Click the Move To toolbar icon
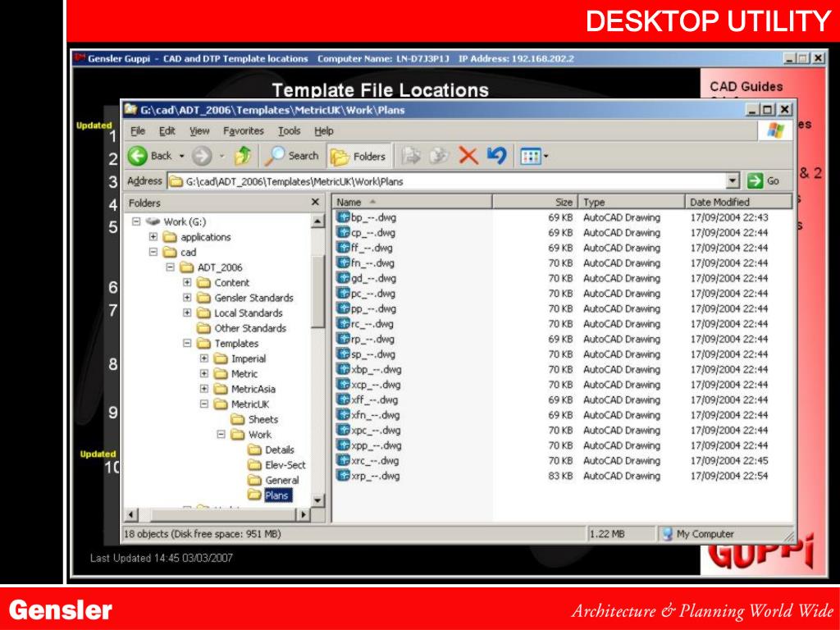 (x=412, y=156)
